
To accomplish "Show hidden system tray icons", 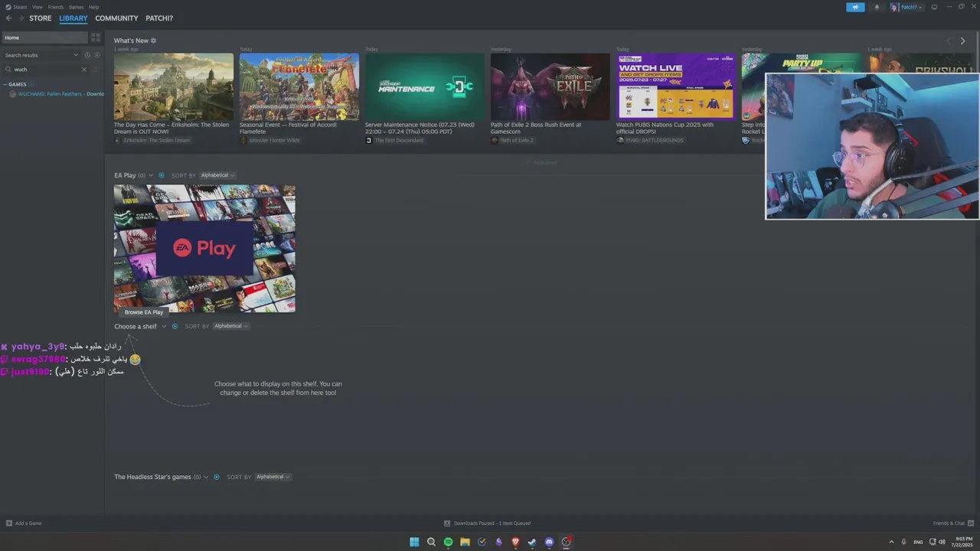I will pyautogui.click(x=891, y=542).
